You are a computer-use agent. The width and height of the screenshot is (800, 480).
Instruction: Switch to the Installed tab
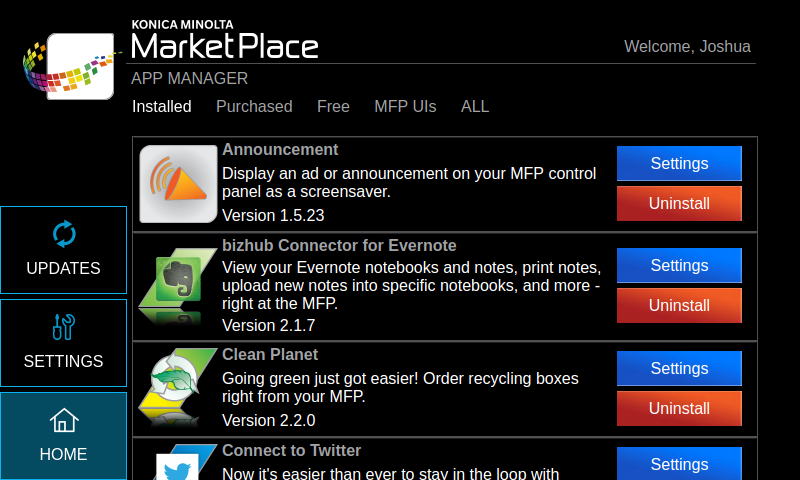coord(162,106)
